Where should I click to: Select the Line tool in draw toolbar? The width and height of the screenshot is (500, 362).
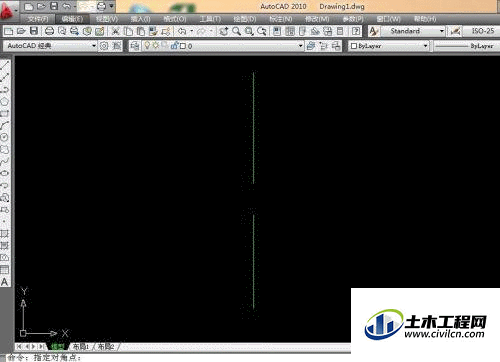click(5, 65)
